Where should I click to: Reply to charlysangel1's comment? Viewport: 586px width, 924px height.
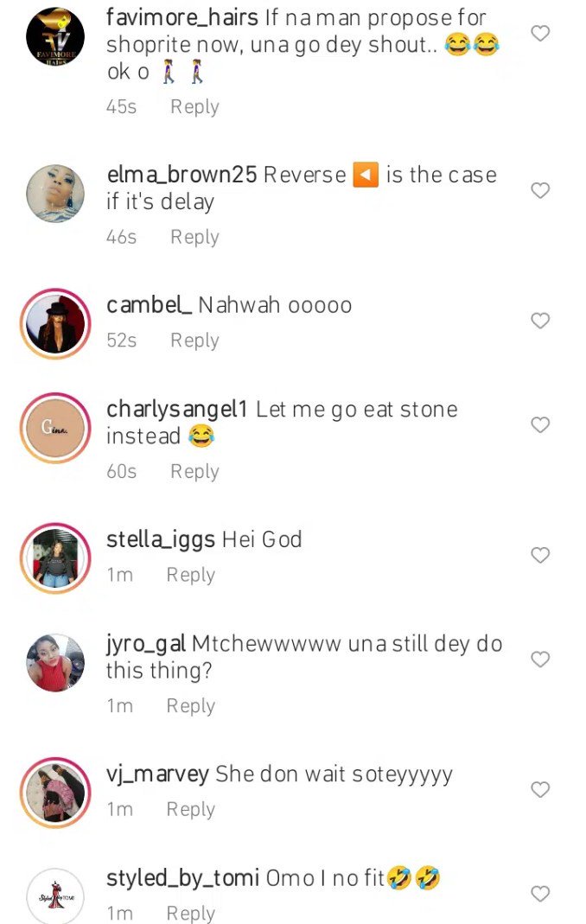click(194, 471)
